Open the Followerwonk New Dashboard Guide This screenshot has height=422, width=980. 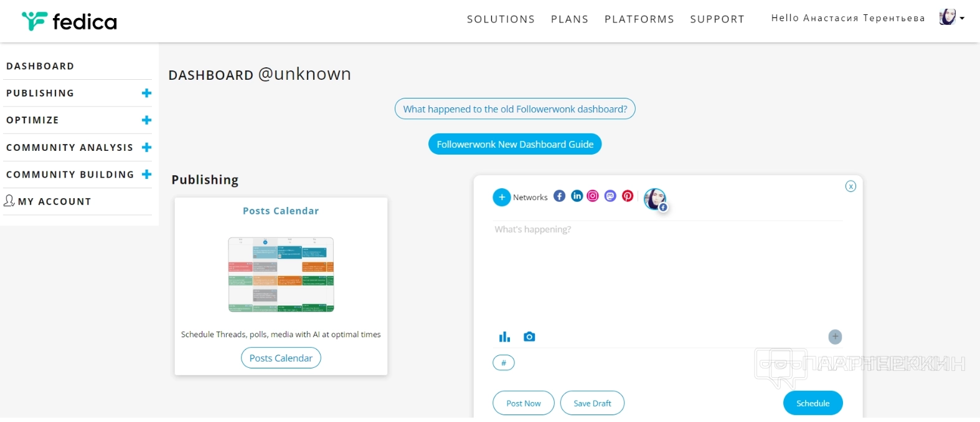[x=515, y=144]
